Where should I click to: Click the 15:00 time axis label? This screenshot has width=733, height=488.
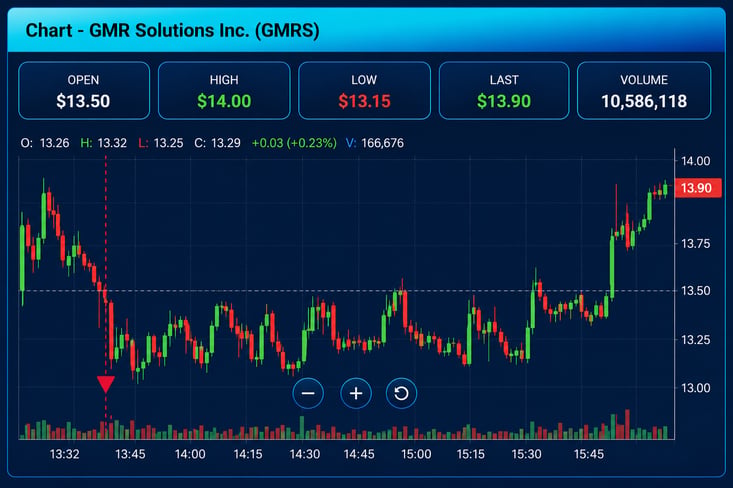tap(416, 454)
